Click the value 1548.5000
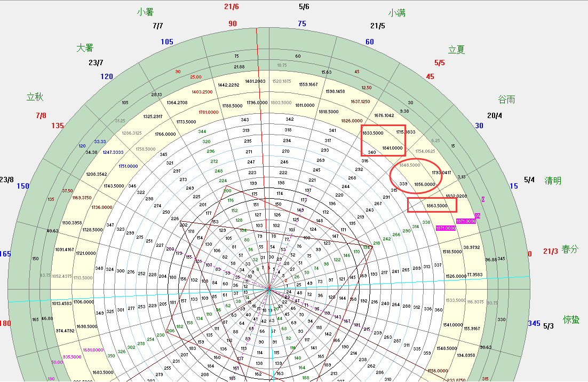588x382 pixels. [x=447, y=348]
